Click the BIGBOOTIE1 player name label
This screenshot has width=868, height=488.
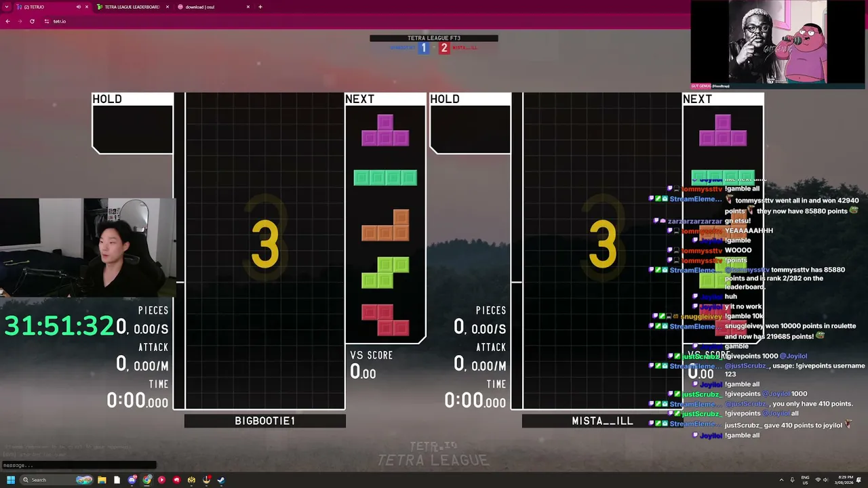click(x=265, y=421)
